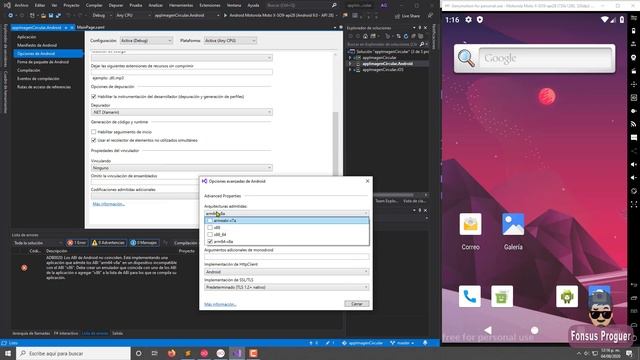Viewport: 640px width, 360px height.
Task: Open Más información link in project properties
Action: pos(109,204)
